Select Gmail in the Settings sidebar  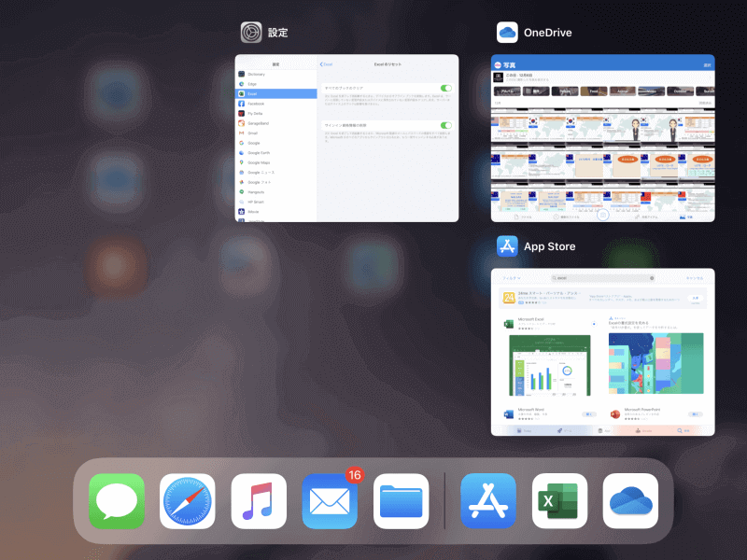click(275, 133)
